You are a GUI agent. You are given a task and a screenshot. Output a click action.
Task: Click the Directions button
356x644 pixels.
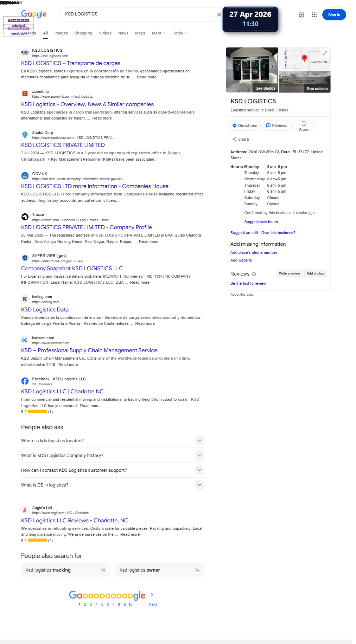(244, 125)
